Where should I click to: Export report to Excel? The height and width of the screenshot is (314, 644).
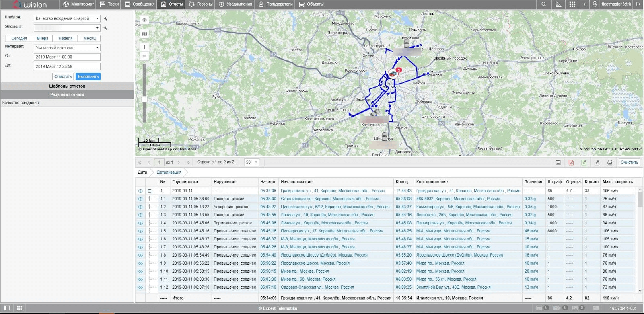point(584,162)
